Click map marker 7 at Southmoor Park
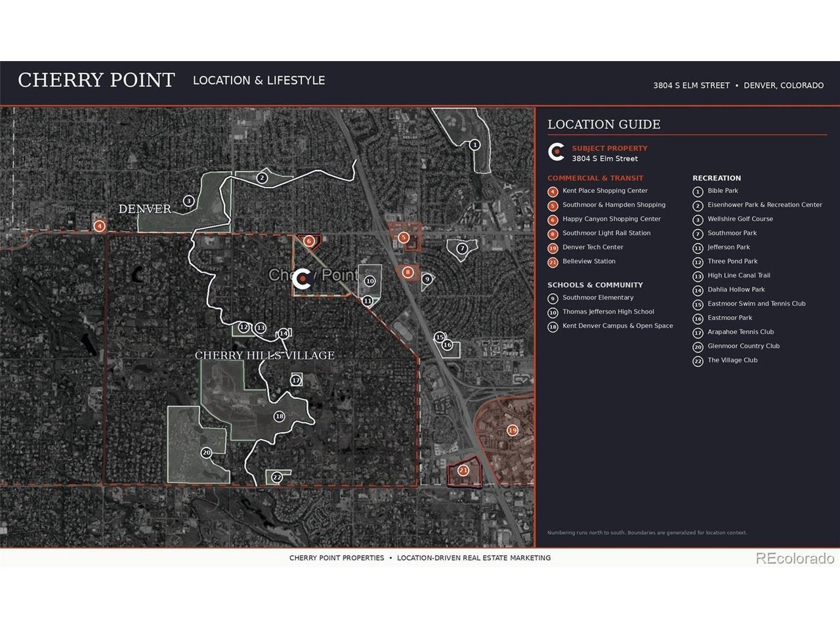 point(462,249)
